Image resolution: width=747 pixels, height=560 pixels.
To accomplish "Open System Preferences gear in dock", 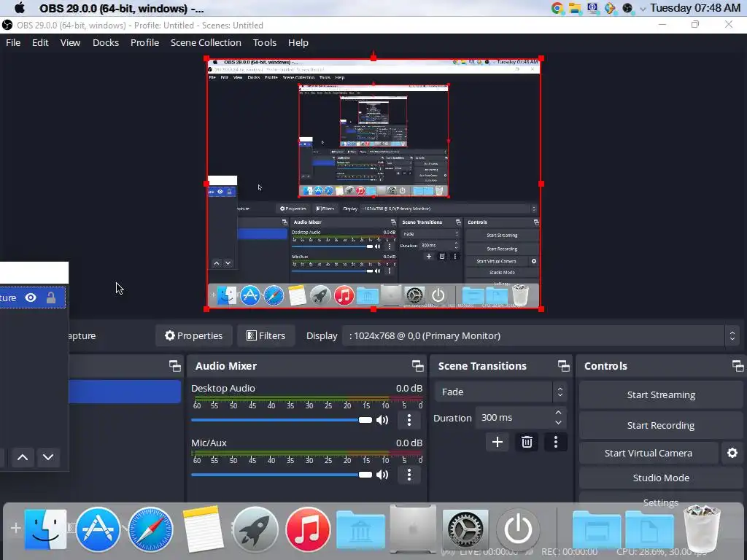I will [x=465, y=529].
